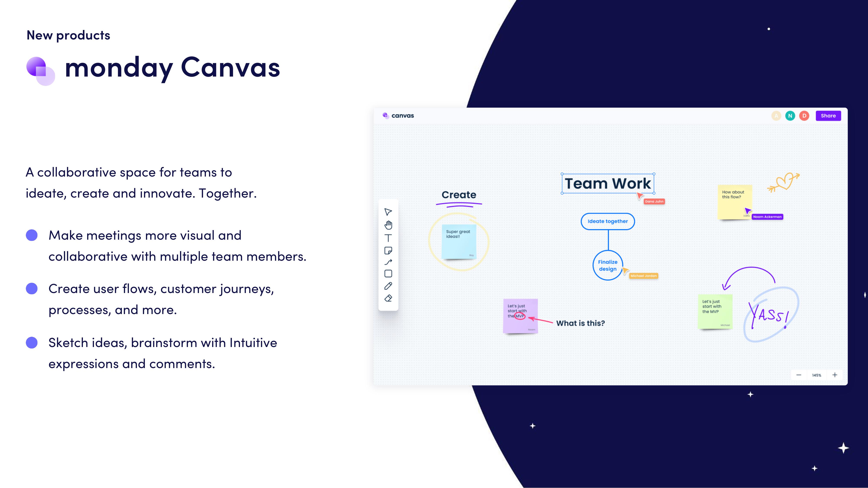Select the rectangle shape tool
The width and height of the screenshot is (868, 488).
tap(388, 273)
